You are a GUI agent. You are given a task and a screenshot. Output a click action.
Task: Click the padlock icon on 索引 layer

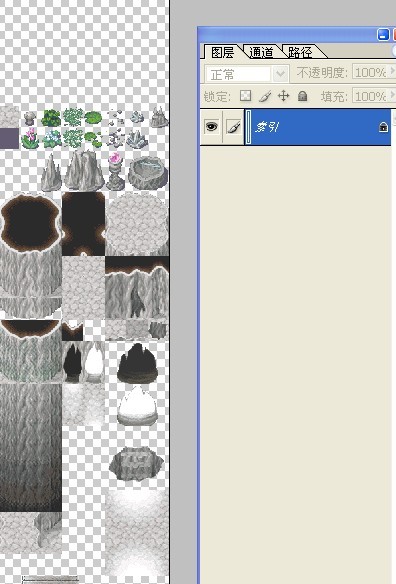pyautogui.click(x=383, y=127)
